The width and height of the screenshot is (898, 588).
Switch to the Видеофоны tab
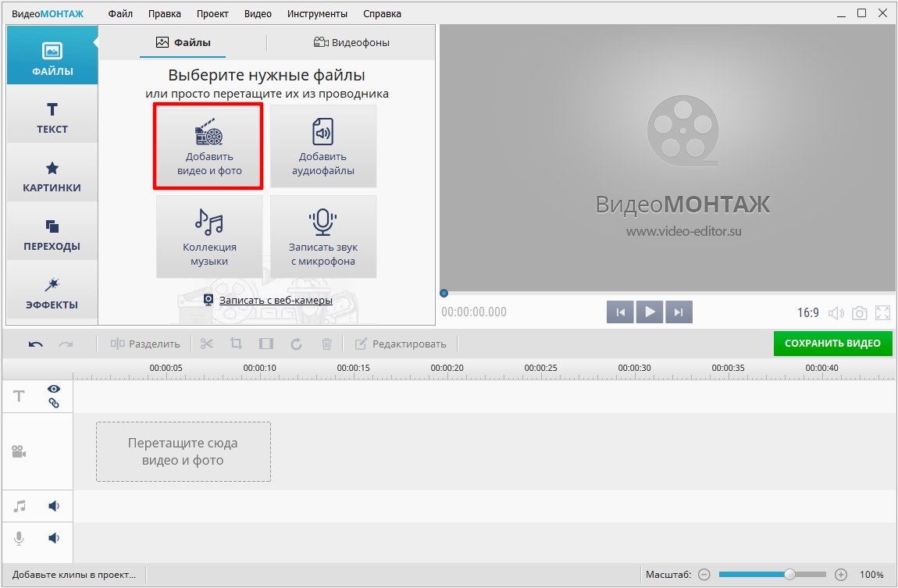[351, 42]
